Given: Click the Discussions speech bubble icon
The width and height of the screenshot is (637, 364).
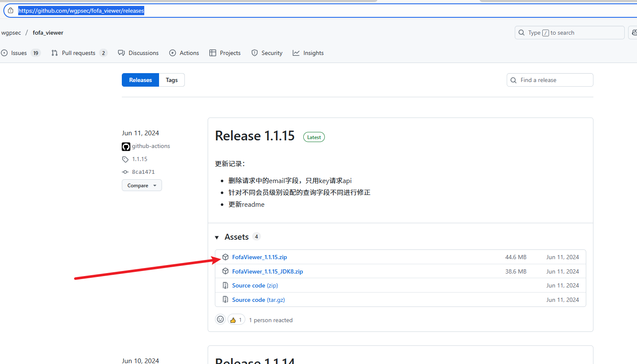Looking at the screenshot, I should [121, 53].
